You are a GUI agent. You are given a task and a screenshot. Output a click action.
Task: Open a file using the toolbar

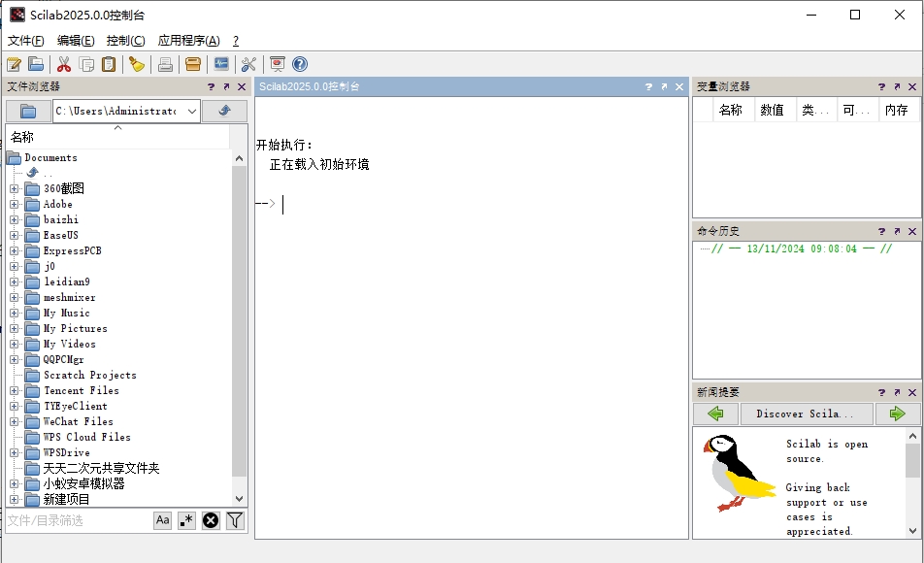(x=34, y=64)
